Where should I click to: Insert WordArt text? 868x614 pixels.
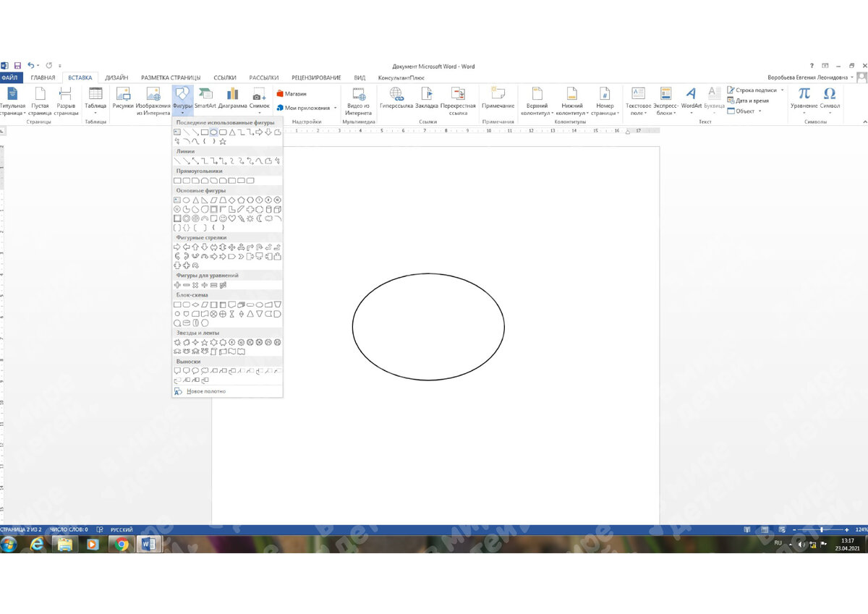(691, 98)
